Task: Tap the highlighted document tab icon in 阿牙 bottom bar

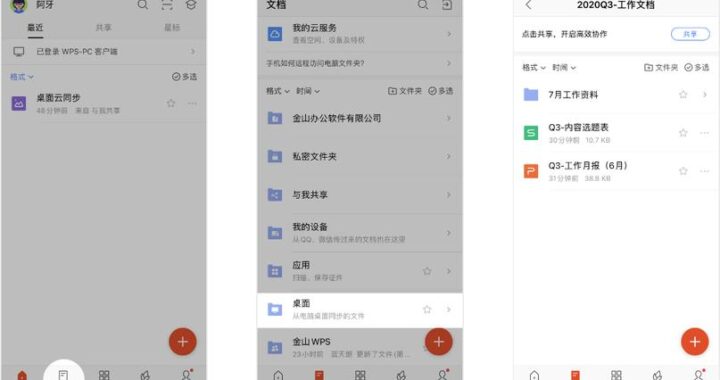Action: point(63,375)
